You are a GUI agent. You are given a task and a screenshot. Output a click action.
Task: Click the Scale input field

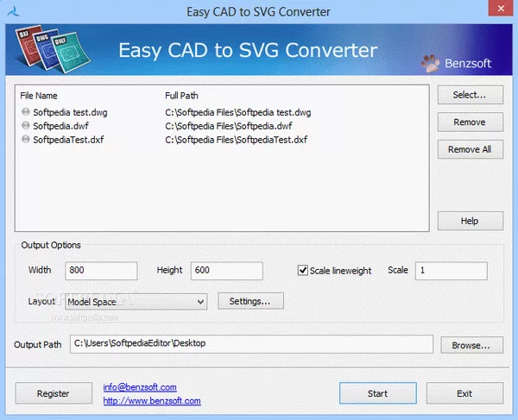point(451,271)
